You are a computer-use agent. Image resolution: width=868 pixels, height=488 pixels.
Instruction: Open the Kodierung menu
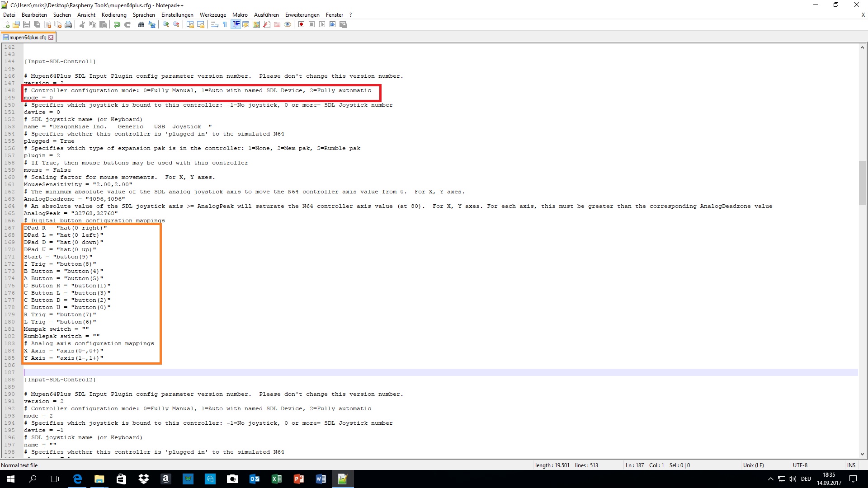tap(114, 15)
